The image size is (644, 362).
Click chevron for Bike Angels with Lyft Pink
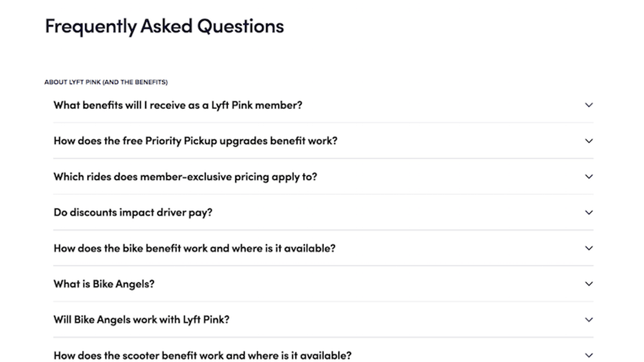point(589,320)
